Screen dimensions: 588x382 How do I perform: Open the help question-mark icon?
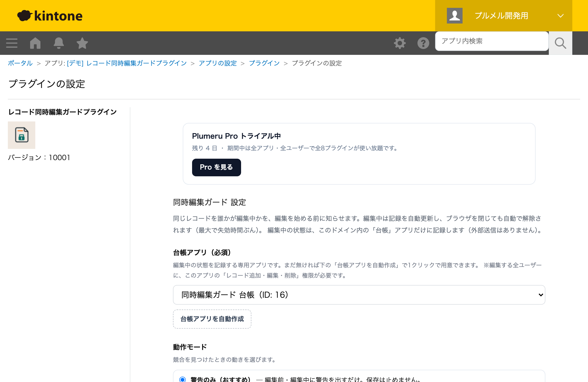[423, 43]
